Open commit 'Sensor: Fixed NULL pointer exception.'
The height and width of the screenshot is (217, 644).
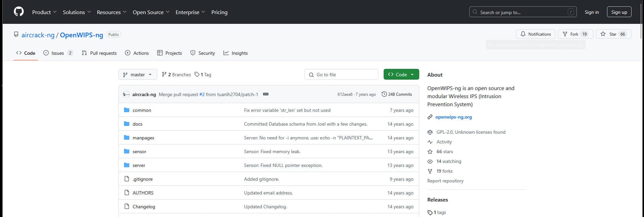pyautogui.click(x=283, y=165)
